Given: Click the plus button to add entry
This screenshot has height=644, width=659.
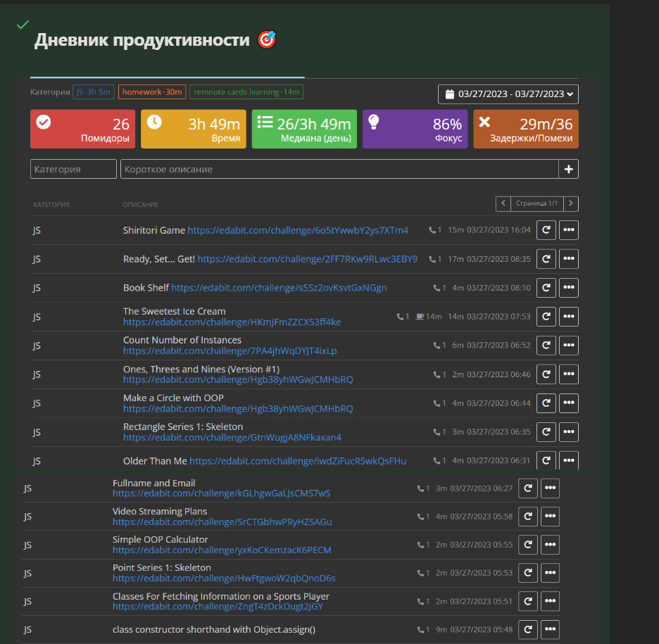Looking at the screenshot, I should coord(569,169).
